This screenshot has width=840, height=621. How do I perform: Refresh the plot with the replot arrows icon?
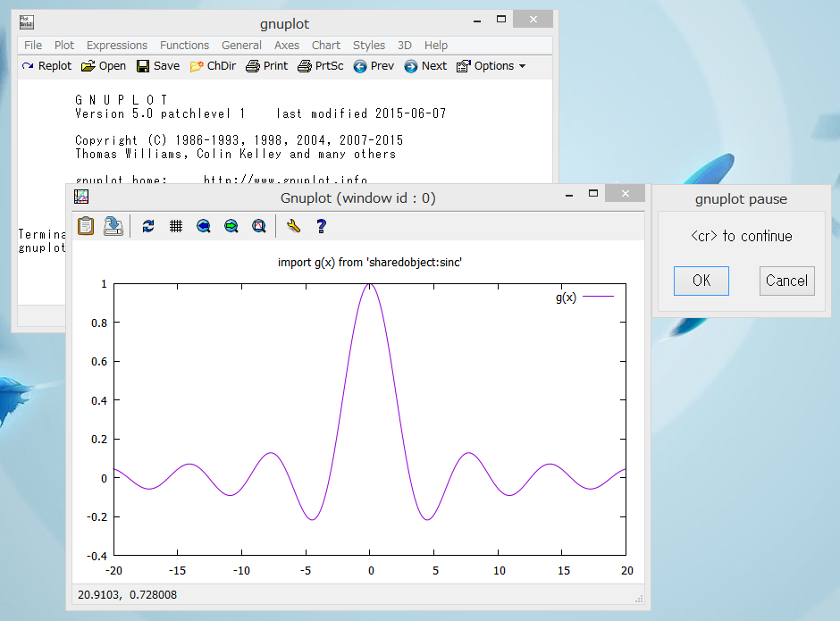click(x=148, y=225)
